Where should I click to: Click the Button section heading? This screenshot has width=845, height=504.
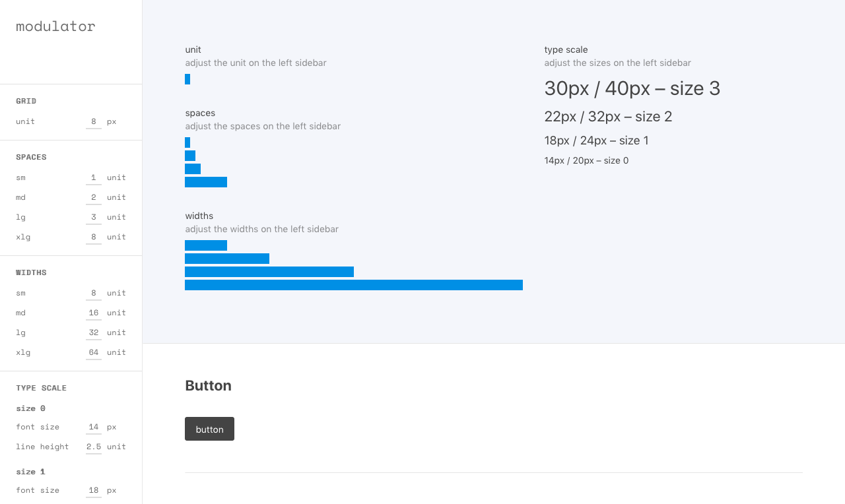(208, 386)
